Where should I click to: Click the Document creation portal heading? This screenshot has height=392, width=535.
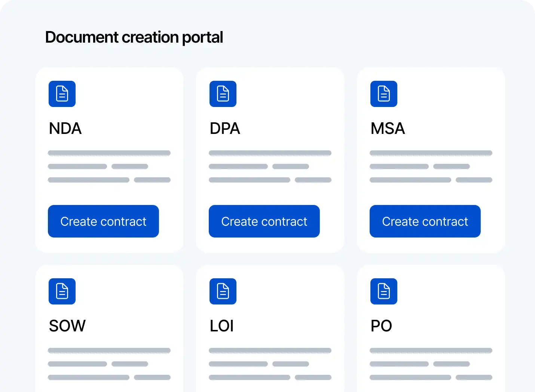click(134, 37)
